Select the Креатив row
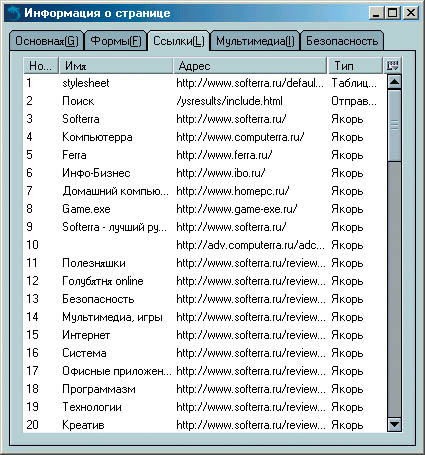 [205, 425]
